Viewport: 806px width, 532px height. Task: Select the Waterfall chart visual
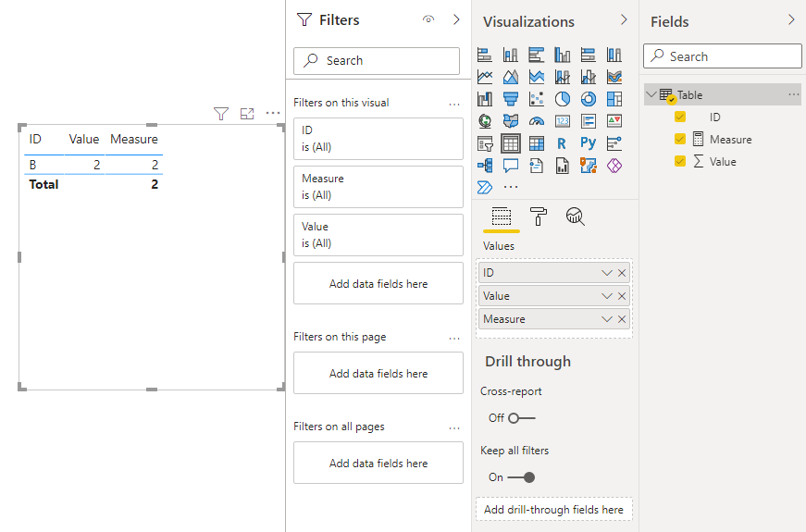[485, 99]
